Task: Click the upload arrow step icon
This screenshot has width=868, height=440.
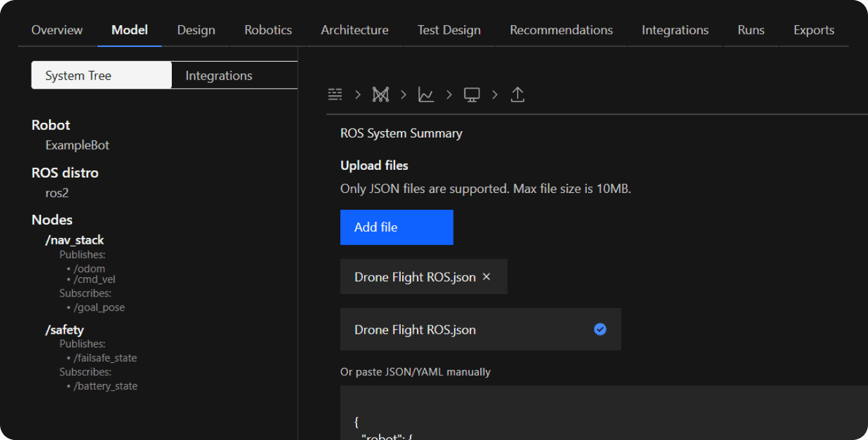Action: [517, 95]
